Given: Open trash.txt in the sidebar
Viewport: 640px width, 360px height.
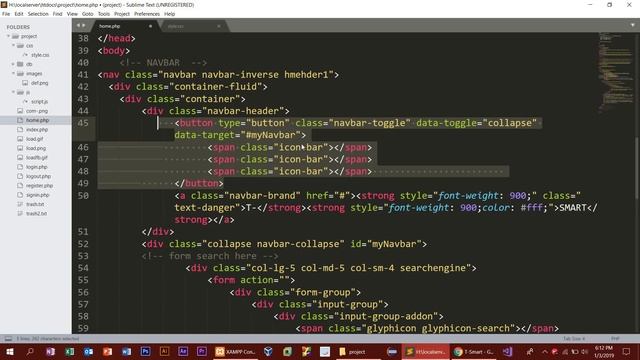Looking at the screenshot, I should point(35,204).
